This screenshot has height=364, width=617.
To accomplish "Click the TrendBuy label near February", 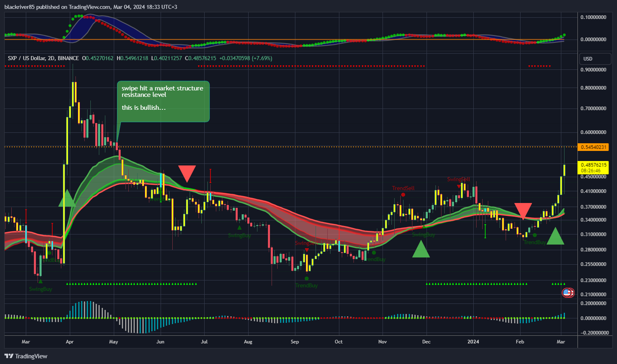I will [535, 243].
